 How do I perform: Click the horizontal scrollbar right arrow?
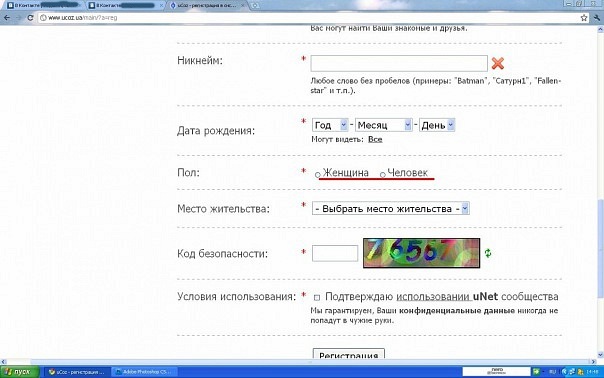pyautogui.click(x=594, y=362)
